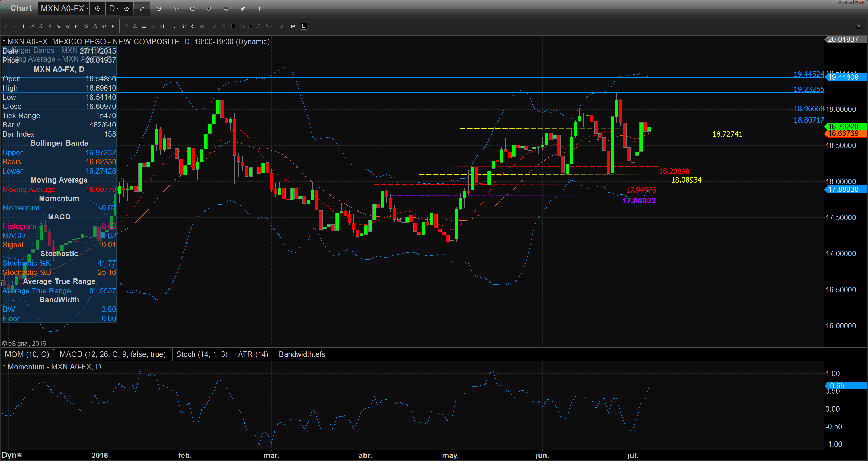The width and height of the screenshot is (868, 461).
Task: Toggle the drawing toolbar pencil button
Action: tap(142, 8)
